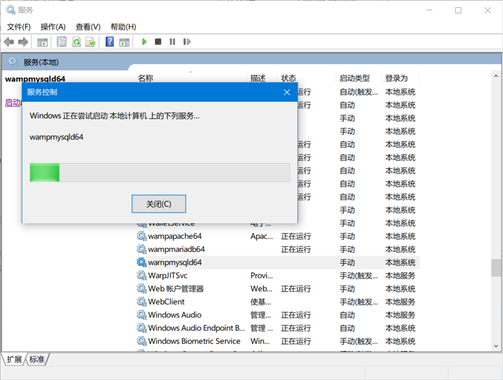Click the gear icon beside Windows Audio
This screenshot has width=503, height=380.
[x=142, y=315]
